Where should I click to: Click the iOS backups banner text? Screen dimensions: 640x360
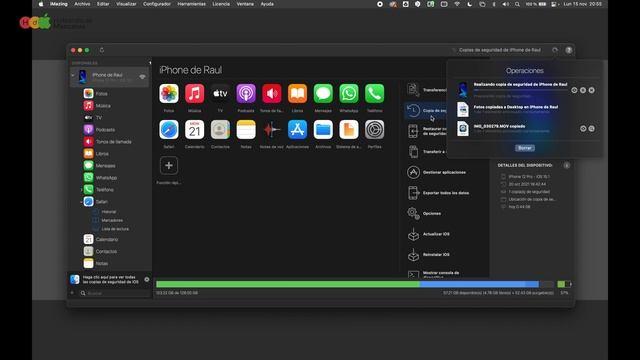point(111,280)
